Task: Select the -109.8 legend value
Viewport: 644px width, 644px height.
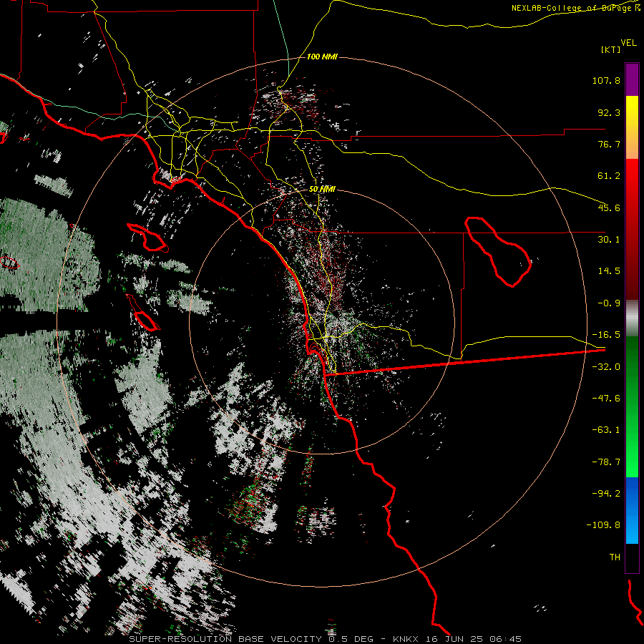Action: pos(603,525)
